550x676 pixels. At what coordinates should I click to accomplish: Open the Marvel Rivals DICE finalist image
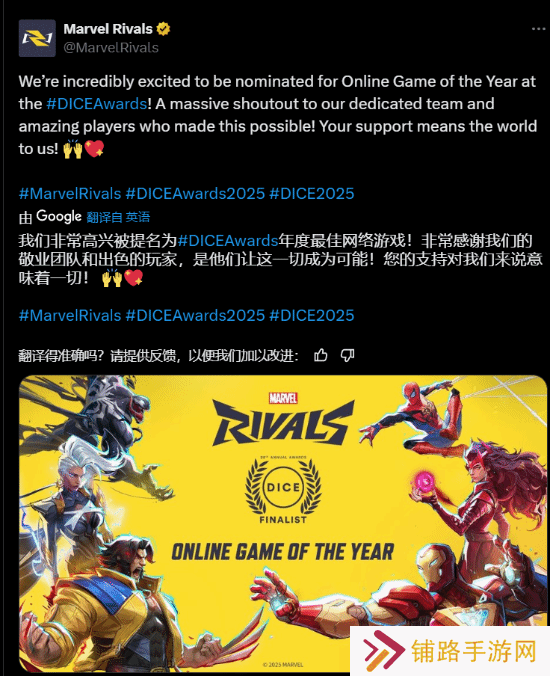pos(283,523)
